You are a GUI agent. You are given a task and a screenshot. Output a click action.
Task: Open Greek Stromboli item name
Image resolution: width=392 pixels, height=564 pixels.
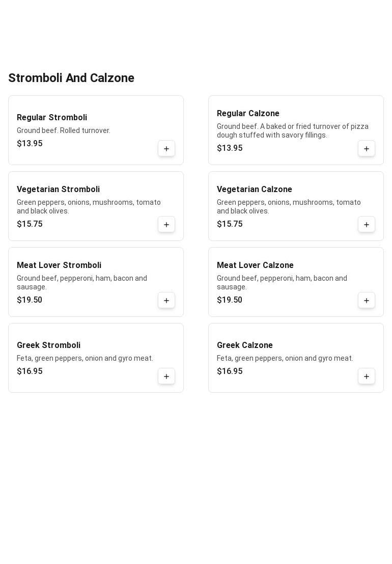[x=48, y=345]
